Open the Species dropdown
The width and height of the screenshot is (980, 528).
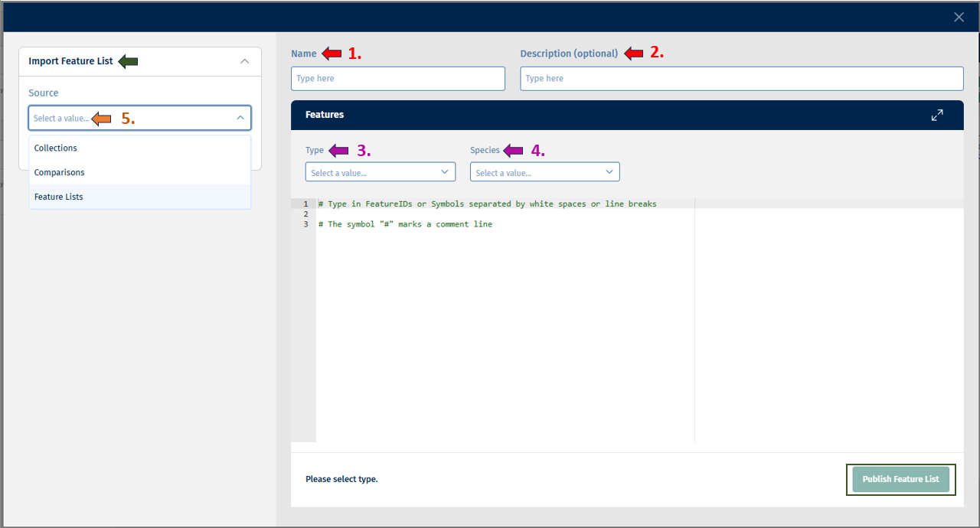tap(544, 171)
